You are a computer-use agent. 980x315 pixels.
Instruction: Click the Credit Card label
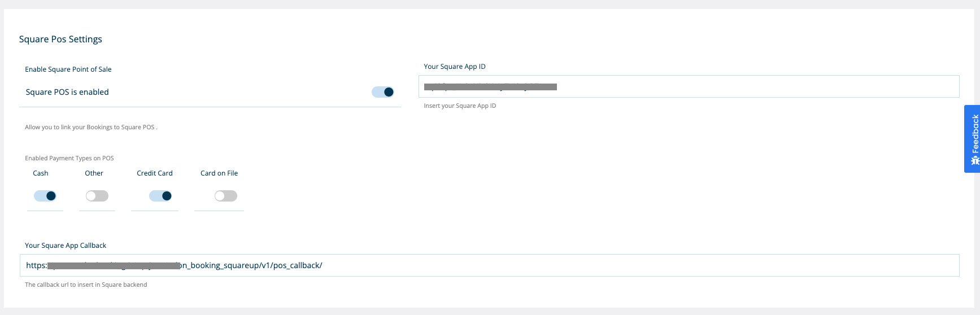(155, 173)
